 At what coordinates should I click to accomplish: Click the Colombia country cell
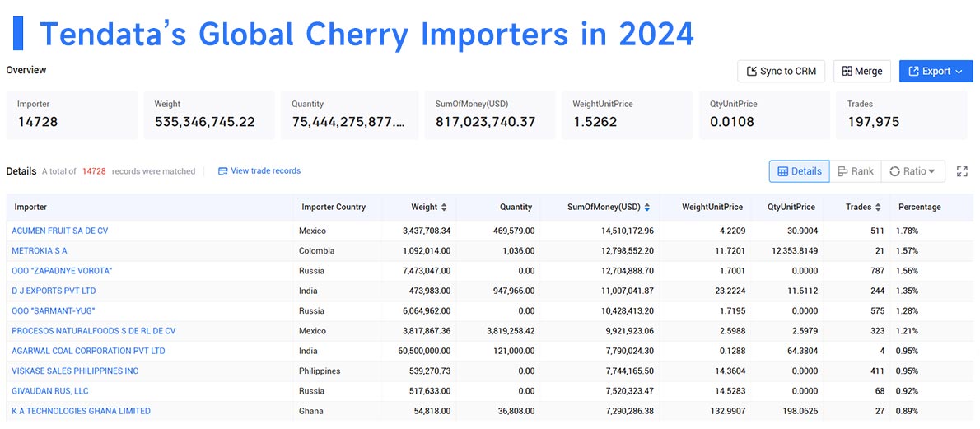pyautogui.click(x=317, y=251)
